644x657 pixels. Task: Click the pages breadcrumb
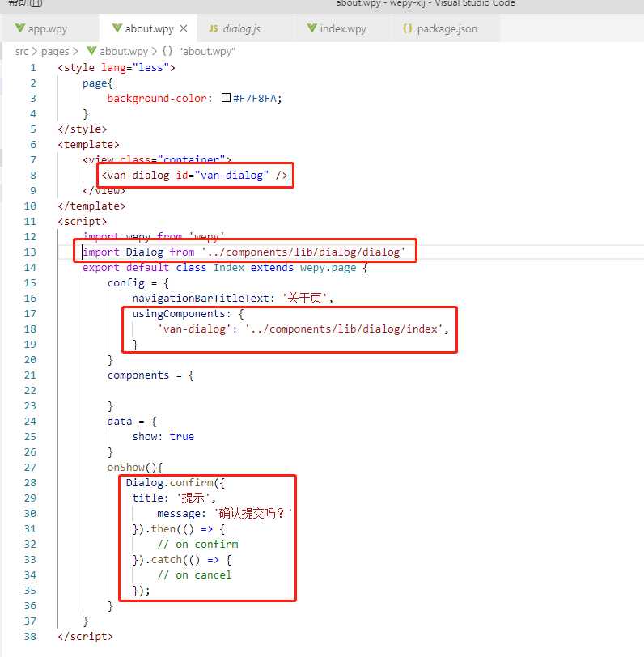coord(55,52)
